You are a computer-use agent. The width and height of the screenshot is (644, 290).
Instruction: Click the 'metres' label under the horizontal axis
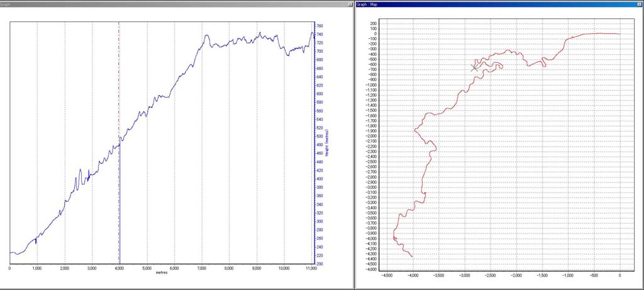point(162,273)
